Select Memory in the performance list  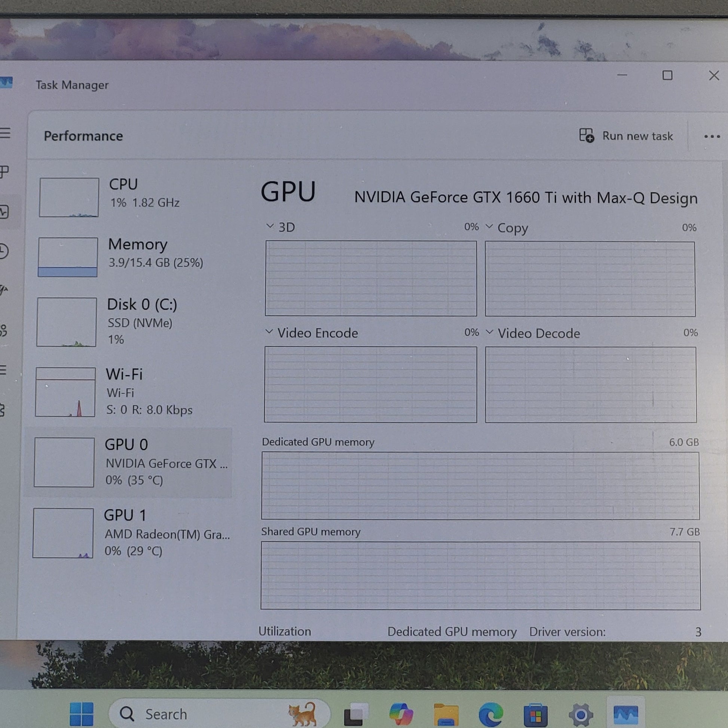128,257
